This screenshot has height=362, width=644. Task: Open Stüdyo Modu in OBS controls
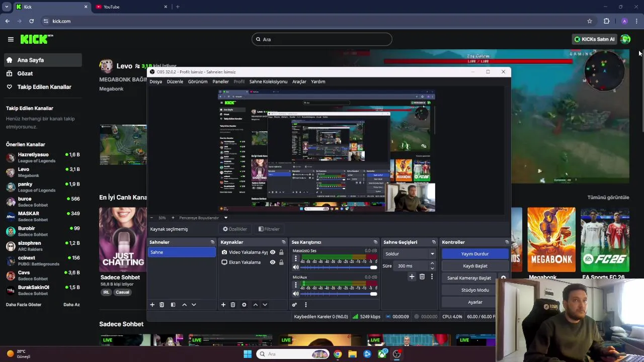tap(475, 290)
